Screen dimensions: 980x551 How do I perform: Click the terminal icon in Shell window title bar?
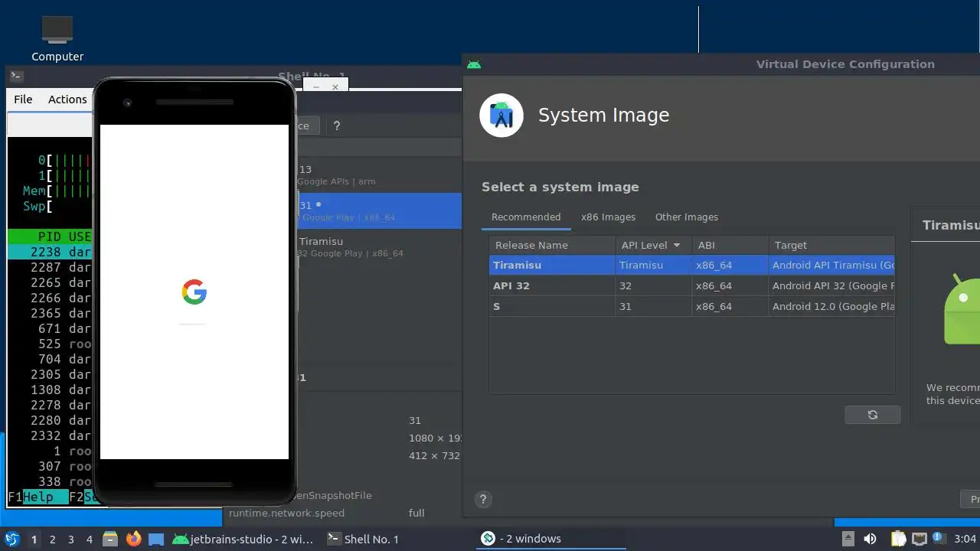pos(16,76)
